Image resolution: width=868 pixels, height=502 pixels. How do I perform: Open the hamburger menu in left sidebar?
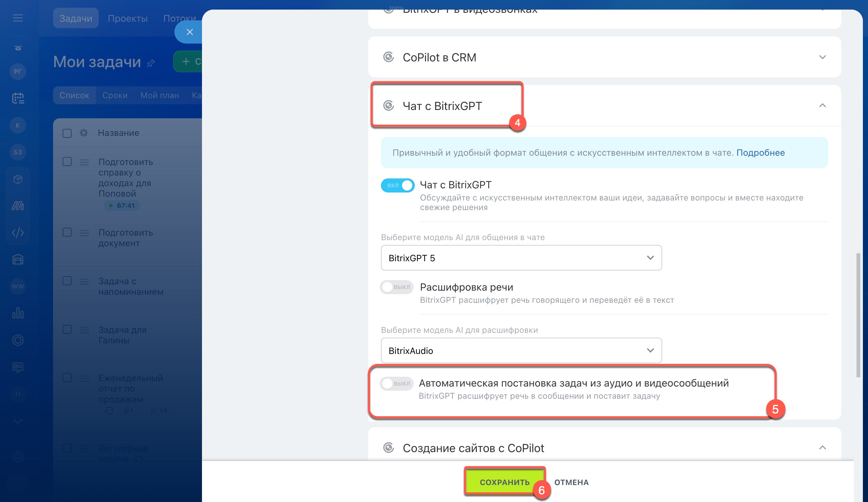pyautogui.click(x=18, y=18)
